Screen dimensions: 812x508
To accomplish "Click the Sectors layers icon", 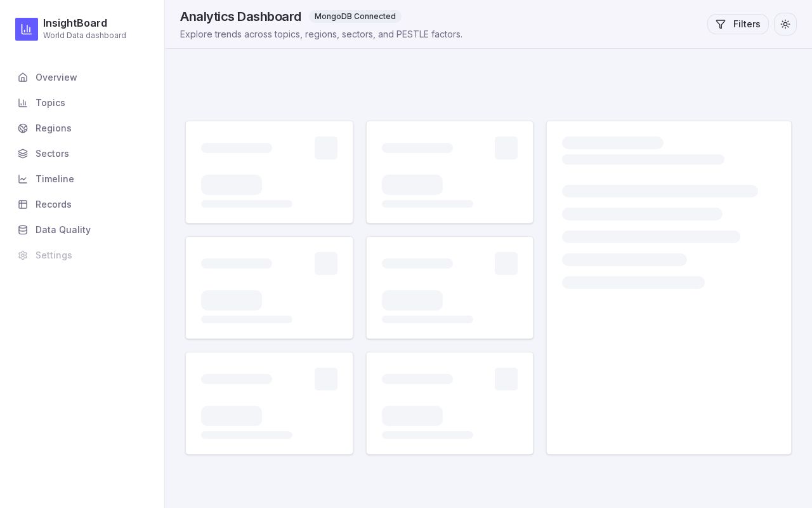I will tap(23, 154).
